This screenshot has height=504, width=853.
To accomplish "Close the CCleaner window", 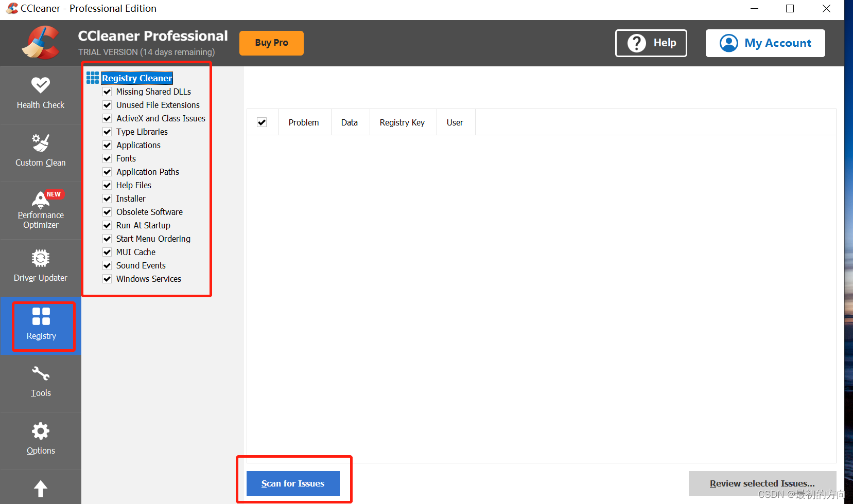I will coord(826,9).
